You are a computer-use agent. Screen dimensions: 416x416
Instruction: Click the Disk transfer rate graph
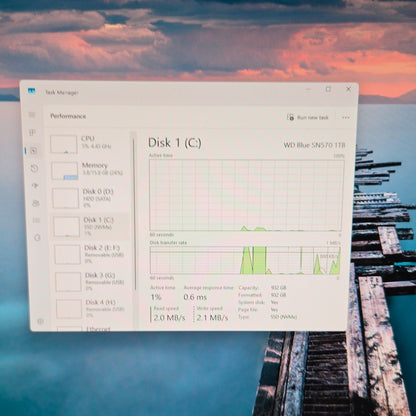245,260
